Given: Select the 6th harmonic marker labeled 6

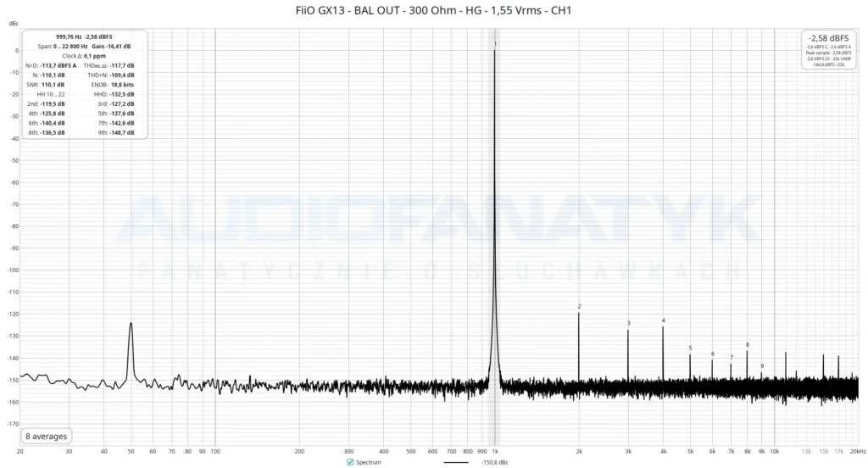Looking at the screenshot, I should (x=712, y=354).
